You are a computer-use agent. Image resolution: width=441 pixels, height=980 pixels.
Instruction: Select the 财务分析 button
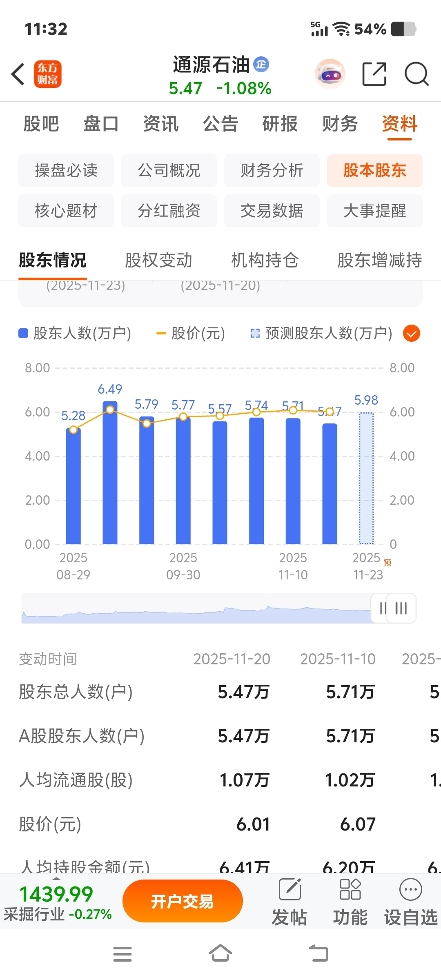click(272, 170)
